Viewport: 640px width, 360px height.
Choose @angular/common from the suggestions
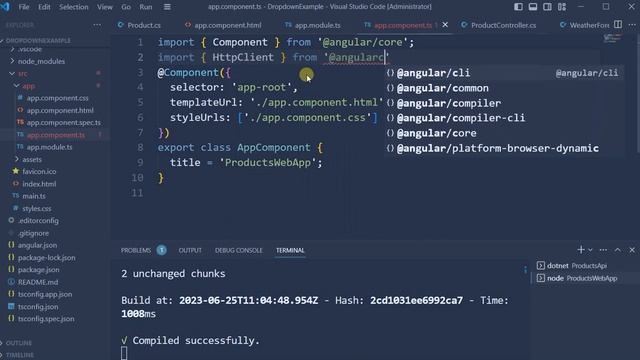pos(504,88)
